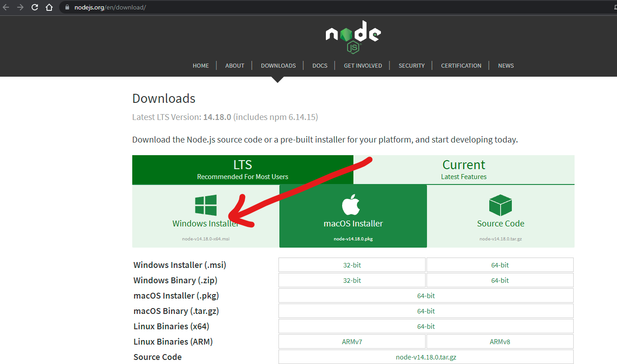Download Windows Binary (.zip) 64-bit
Image resolution: width=617 pixels, height=364 pixels.
tap(500, 281)
